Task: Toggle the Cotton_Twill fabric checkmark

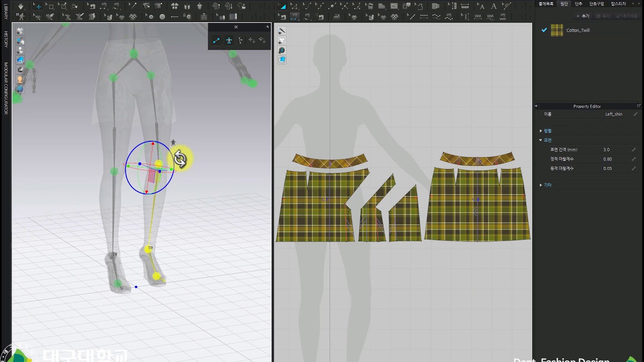Action: 544,30
